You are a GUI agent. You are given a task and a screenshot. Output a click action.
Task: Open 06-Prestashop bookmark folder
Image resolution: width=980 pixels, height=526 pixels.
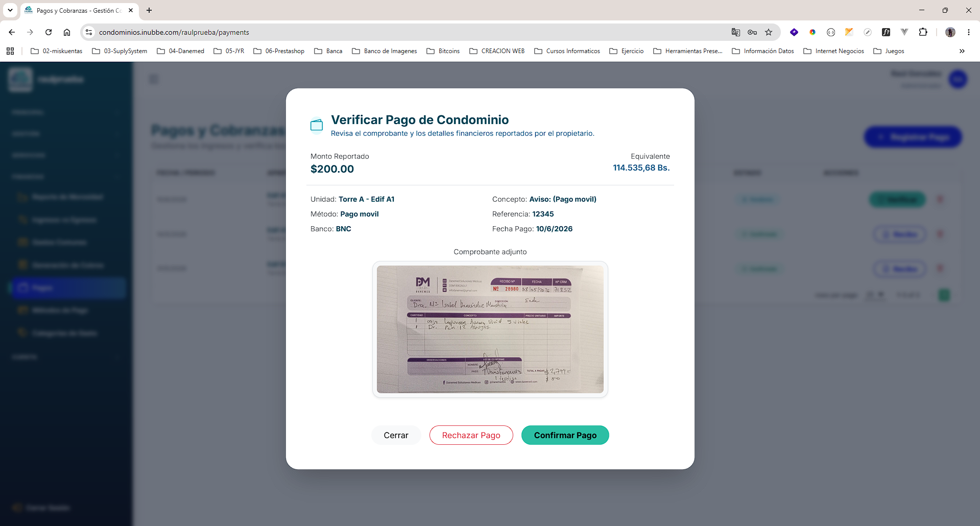click(279, 51)
